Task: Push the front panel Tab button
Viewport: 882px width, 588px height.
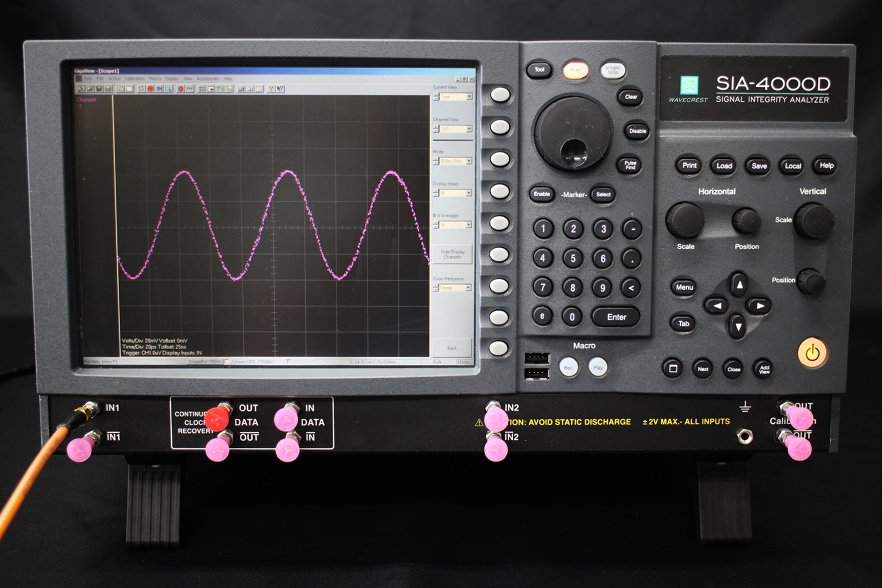Action: point(683,324)
